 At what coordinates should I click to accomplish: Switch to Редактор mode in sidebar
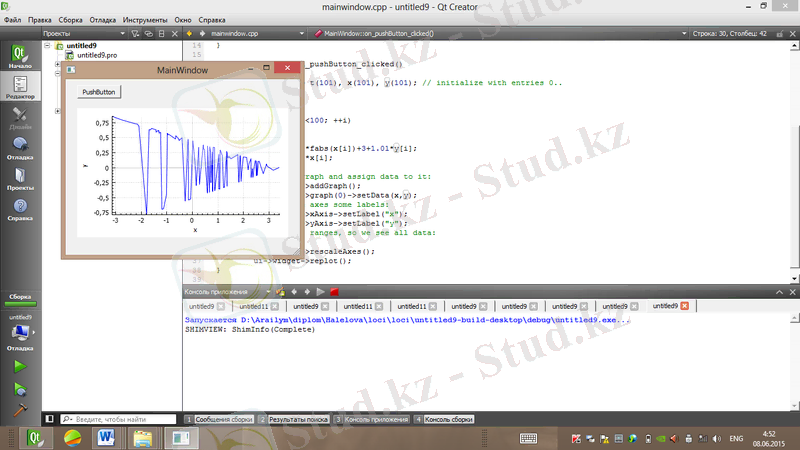(20, 86)
